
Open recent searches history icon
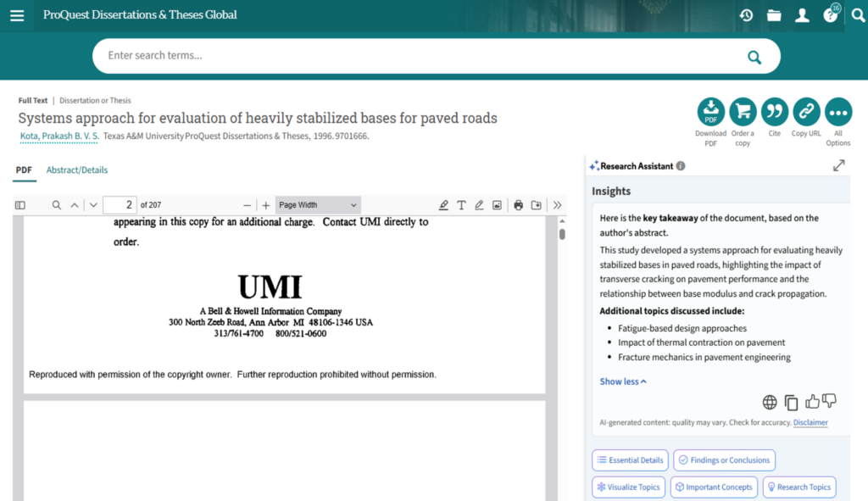point(746,15)
